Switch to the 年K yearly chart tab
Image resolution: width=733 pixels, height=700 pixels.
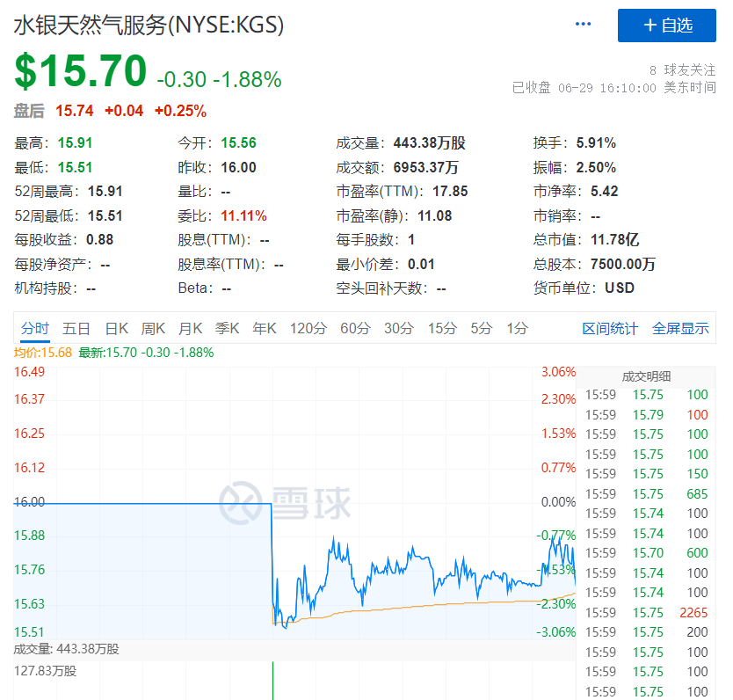click(x=264, y=327)
